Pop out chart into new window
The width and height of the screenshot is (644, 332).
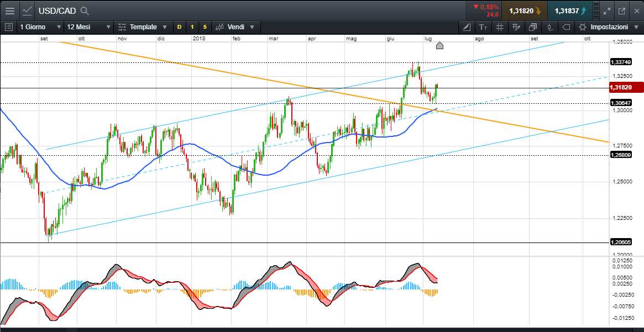622,11
